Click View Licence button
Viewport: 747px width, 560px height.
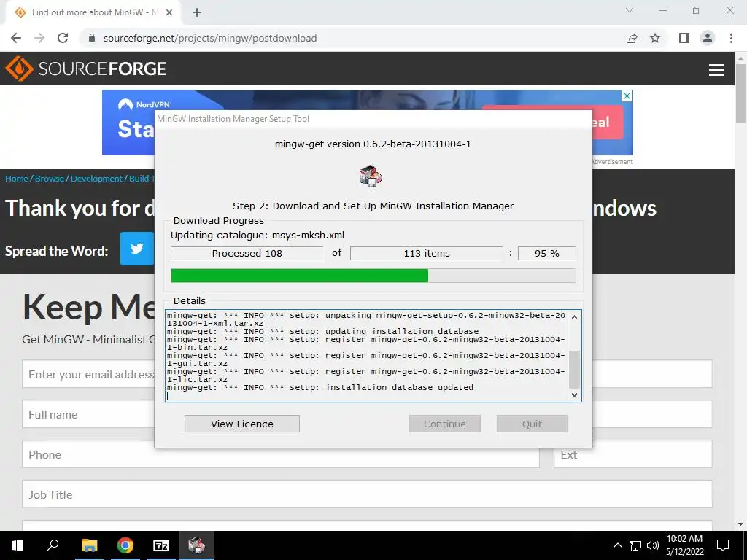click(x=242, y=424)
